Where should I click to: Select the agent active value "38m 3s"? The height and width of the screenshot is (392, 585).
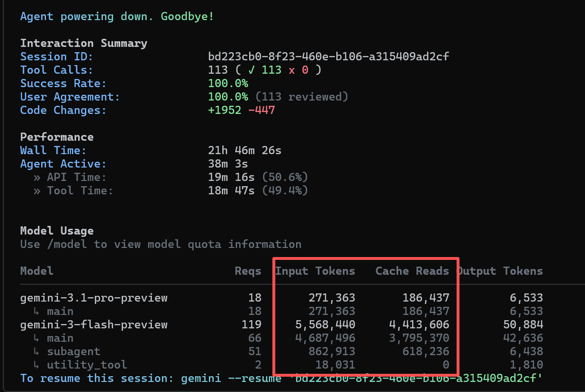[228, 164]
